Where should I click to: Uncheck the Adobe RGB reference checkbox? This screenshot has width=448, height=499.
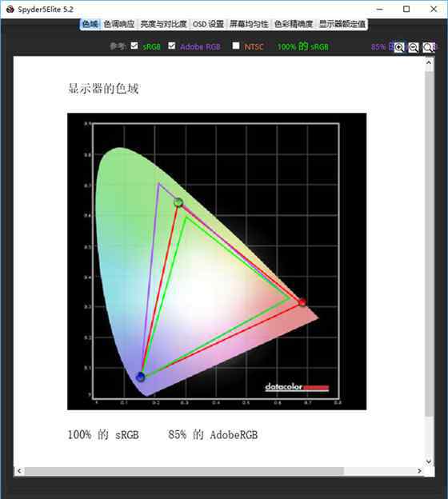tap(172, 46)
